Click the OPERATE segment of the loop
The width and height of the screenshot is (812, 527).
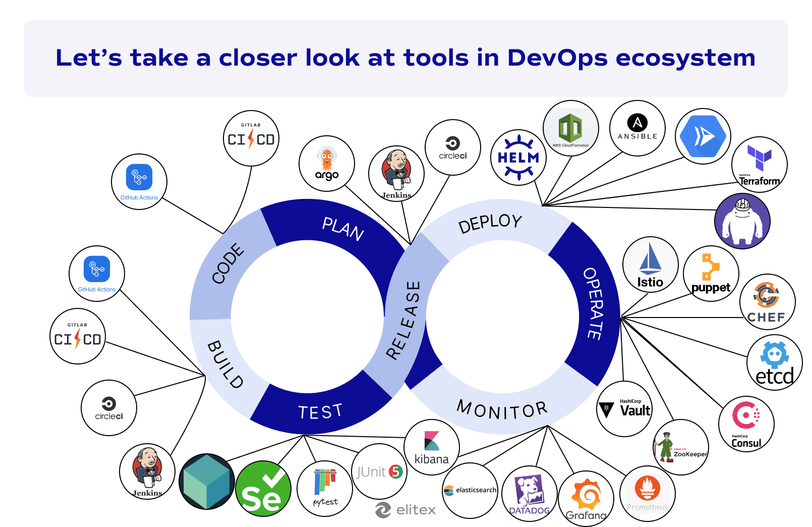click(594, 304)
